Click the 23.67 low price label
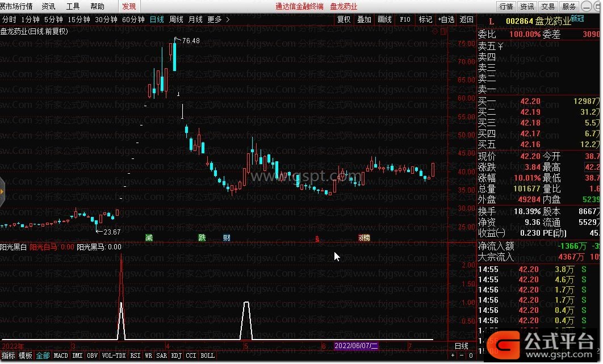 [x=112, y=232]
